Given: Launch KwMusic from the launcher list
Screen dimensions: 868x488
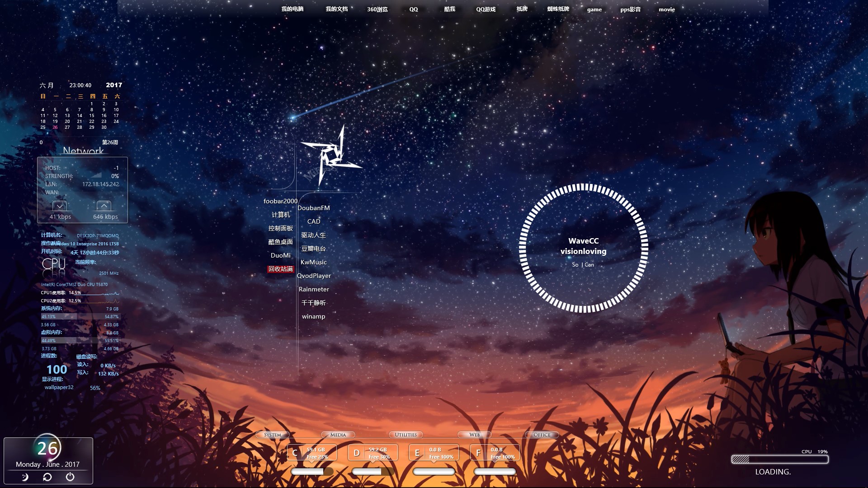Looking at the screenshot, I should tap(314, 262).
